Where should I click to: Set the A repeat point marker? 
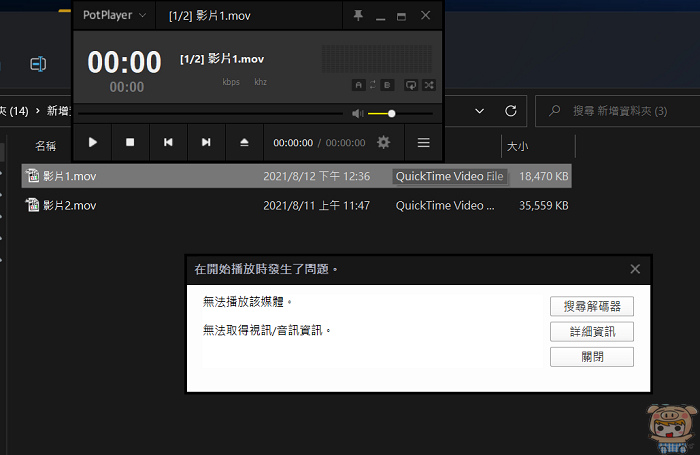(358, 85)
